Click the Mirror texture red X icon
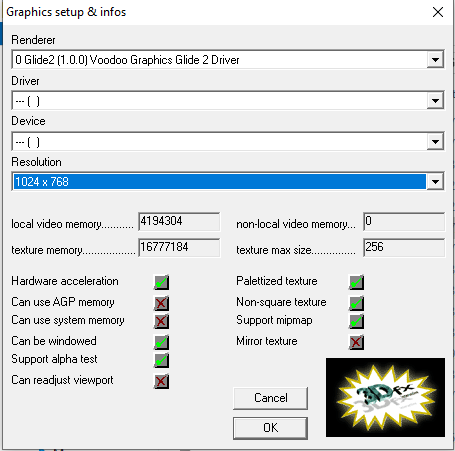The height and width of the screenshot is (451, 455). coord(356,342)
